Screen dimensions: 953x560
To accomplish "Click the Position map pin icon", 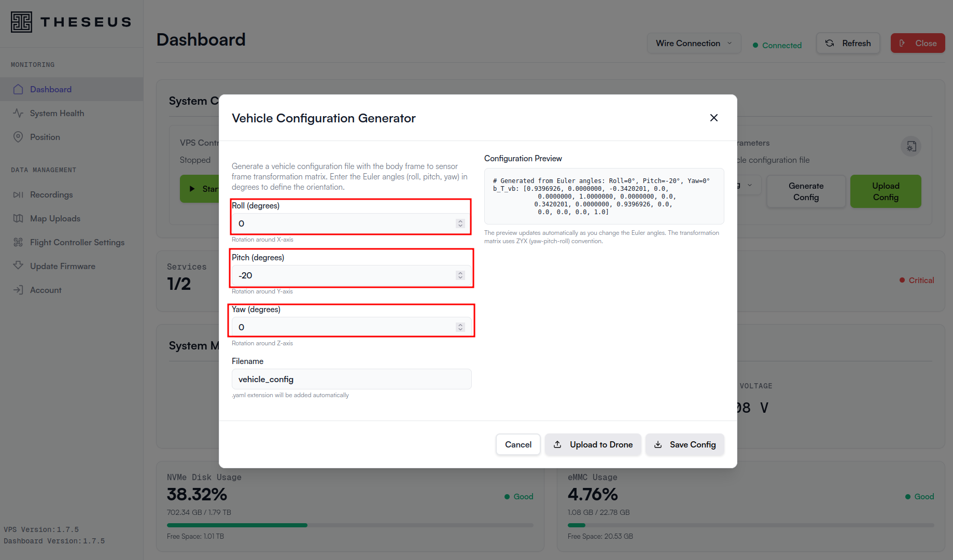I will coord(18,137).
